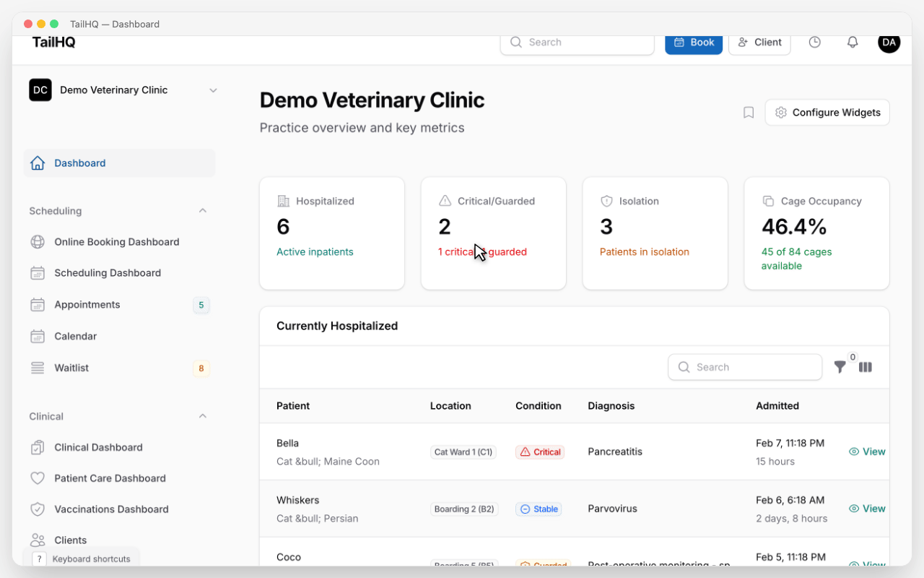
Task: Collapse the Scheduling section
Action: pyautogui.click(x=202, y=210)
